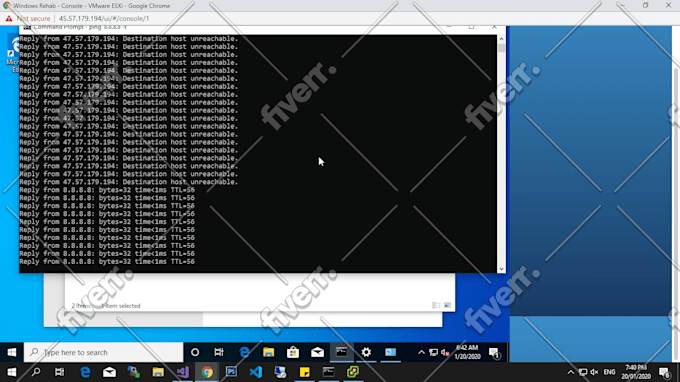Open network icon in guest VM tray
Screen dimensions: 680x382
coord(433,353)
